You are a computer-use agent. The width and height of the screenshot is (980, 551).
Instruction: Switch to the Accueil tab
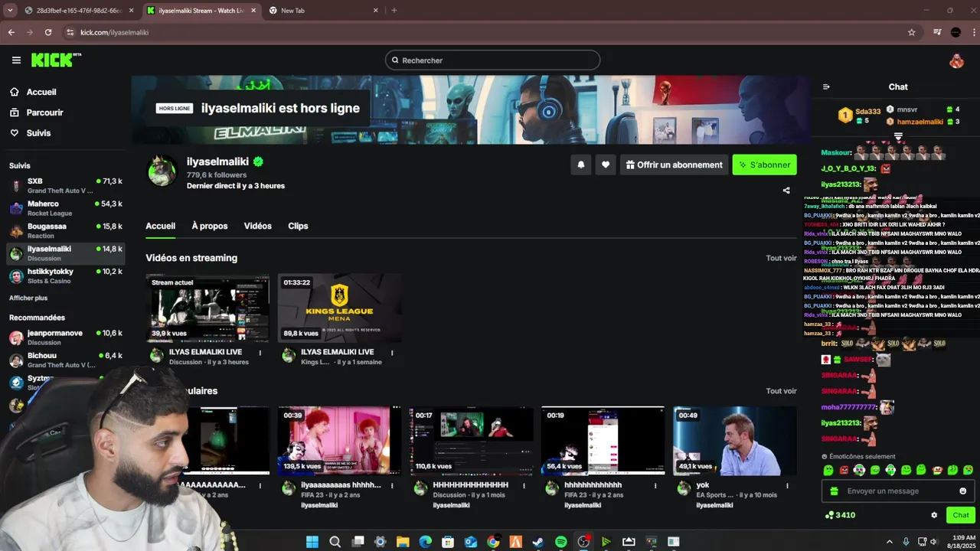coord(161,226)
